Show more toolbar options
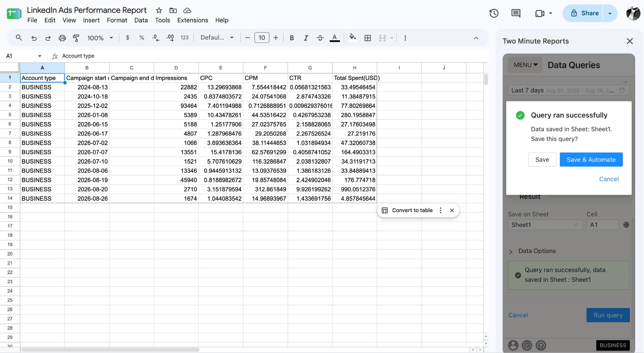Image resolution: width=644 pixels, height=353 pixels. [x=405, y=38]
